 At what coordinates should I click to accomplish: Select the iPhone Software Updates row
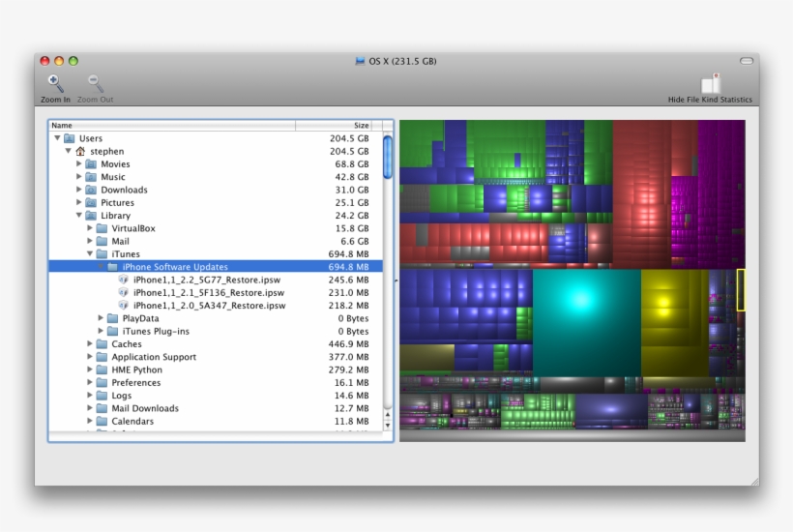click(x=216, y=267)
